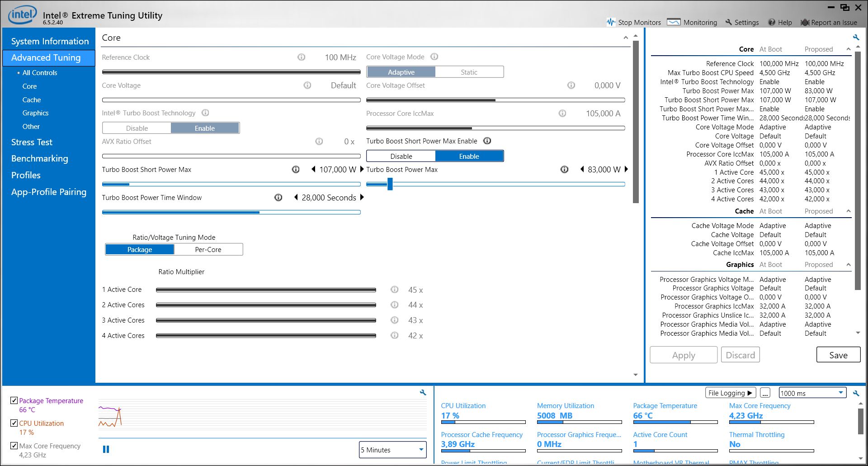Collapse the Core summary group
The image size is (868, 466).
click(849, 49)
